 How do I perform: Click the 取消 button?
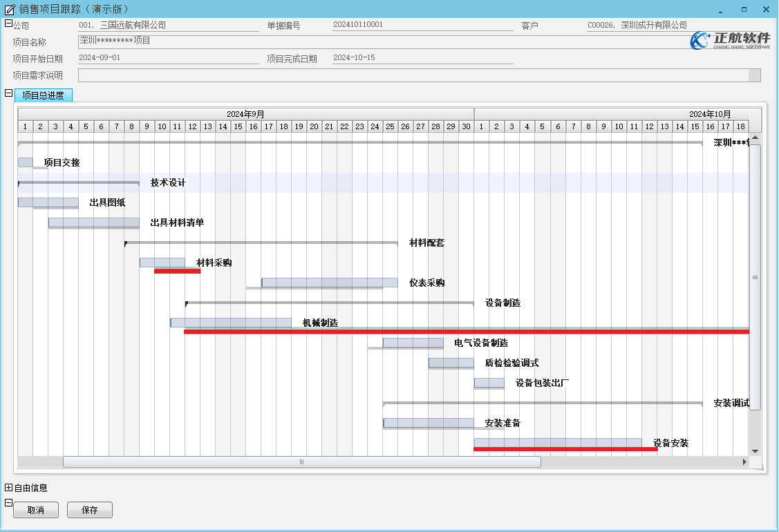(x=36, y=510)
